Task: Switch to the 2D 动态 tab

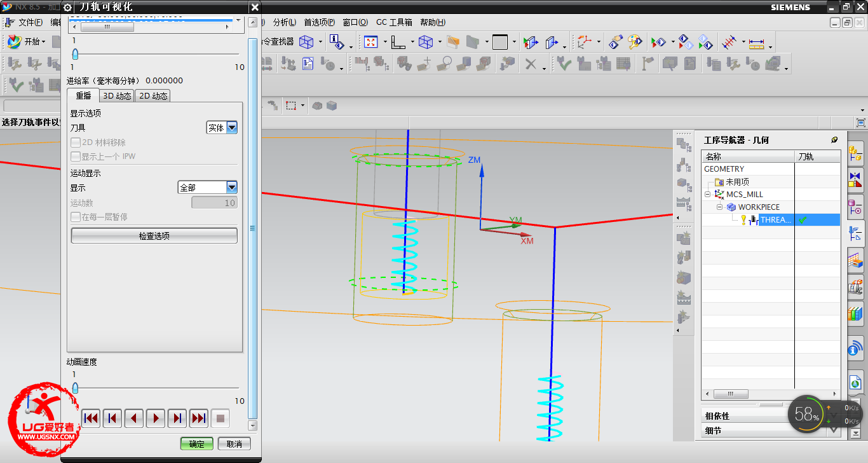Action: (x=153, y=96)
